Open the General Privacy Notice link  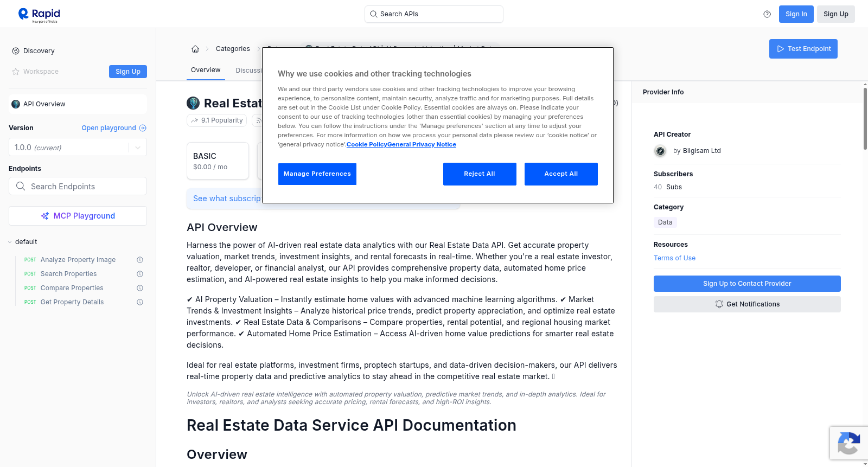tap(422, 144)
